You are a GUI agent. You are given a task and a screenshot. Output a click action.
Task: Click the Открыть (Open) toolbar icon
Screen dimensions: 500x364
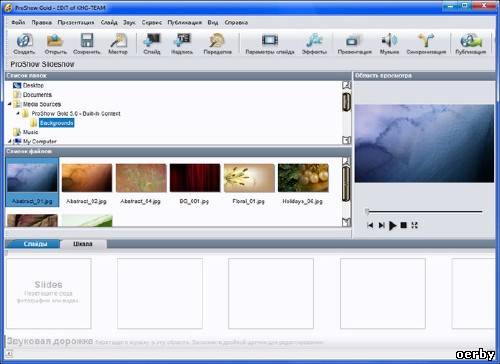[55, 44]
